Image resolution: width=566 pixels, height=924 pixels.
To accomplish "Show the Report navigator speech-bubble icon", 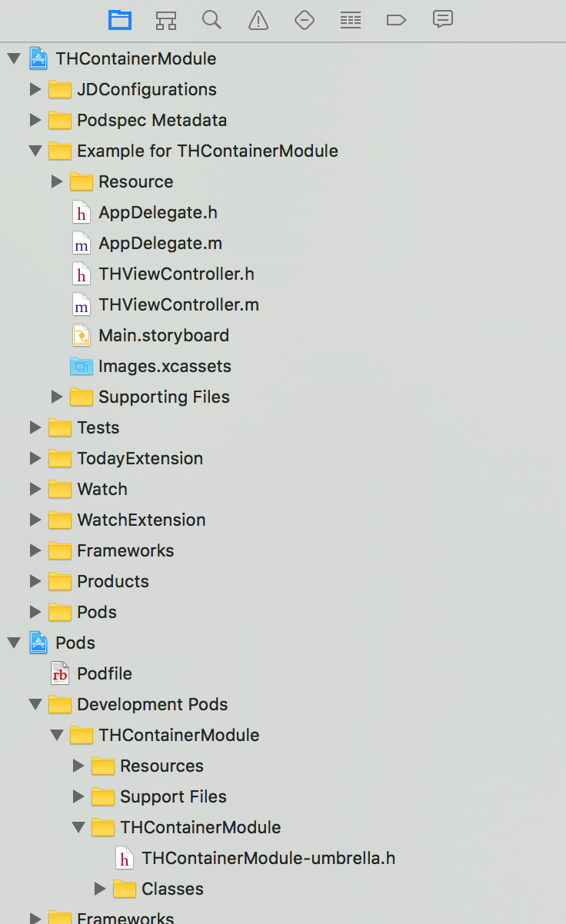I will point(442,20).
